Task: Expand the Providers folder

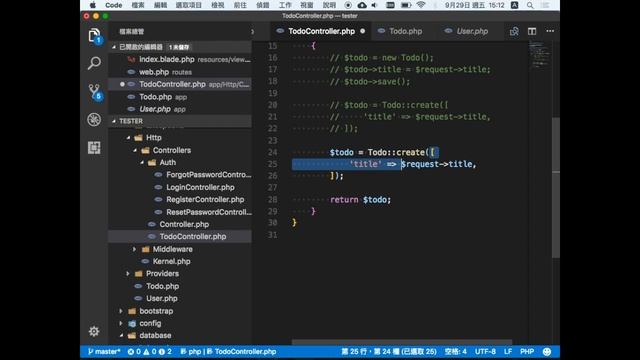Action: tap(128, 273)
